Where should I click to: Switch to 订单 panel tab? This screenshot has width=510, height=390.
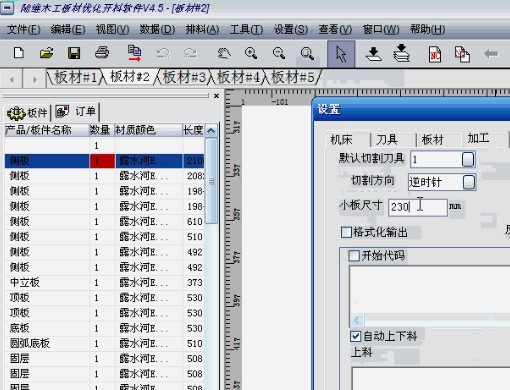(76, 111)
